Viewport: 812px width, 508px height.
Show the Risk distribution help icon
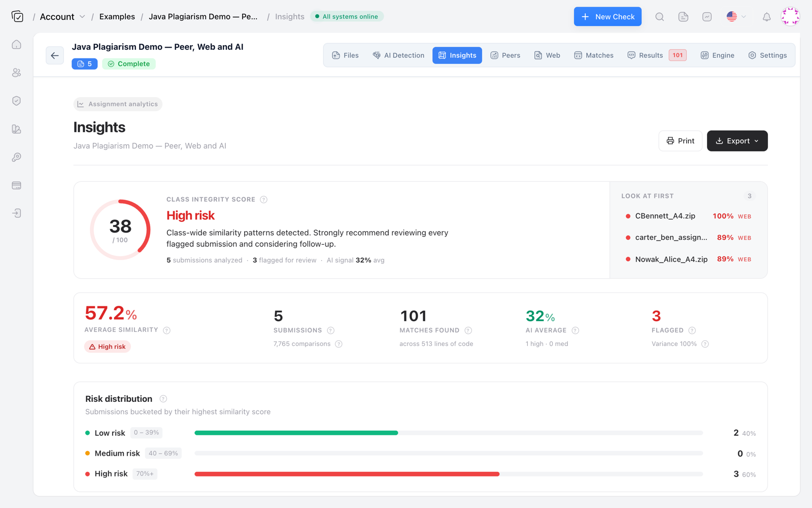(x=163, y=399)
